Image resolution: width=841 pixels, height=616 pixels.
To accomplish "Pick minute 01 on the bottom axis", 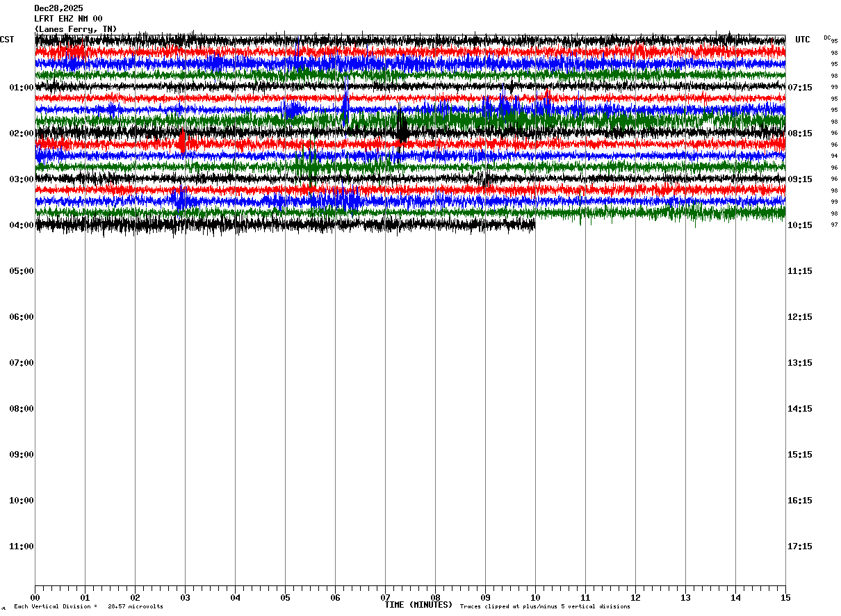I will [x=85, y=597].
